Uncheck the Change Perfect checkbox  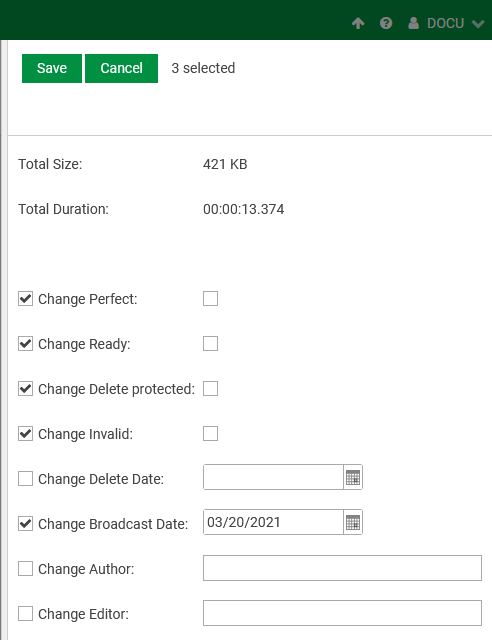(25, 299)
